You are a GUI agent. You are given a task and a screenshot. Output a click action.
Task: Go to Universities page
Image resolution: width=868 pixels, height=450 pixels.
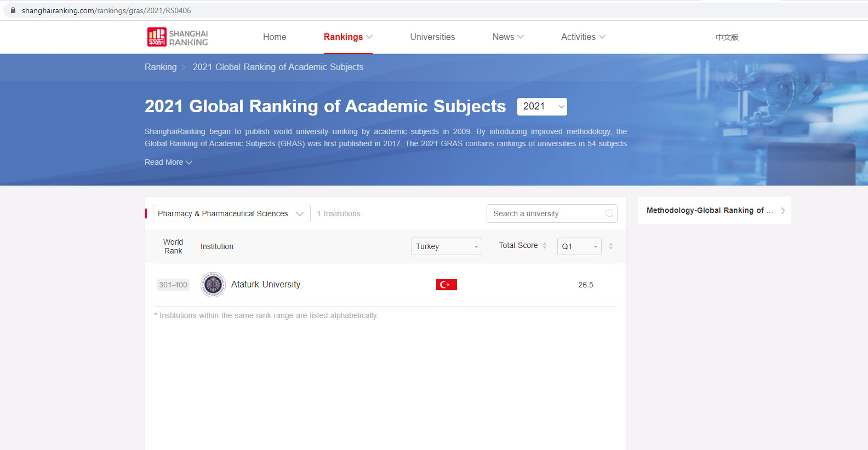tap(432, 37)
